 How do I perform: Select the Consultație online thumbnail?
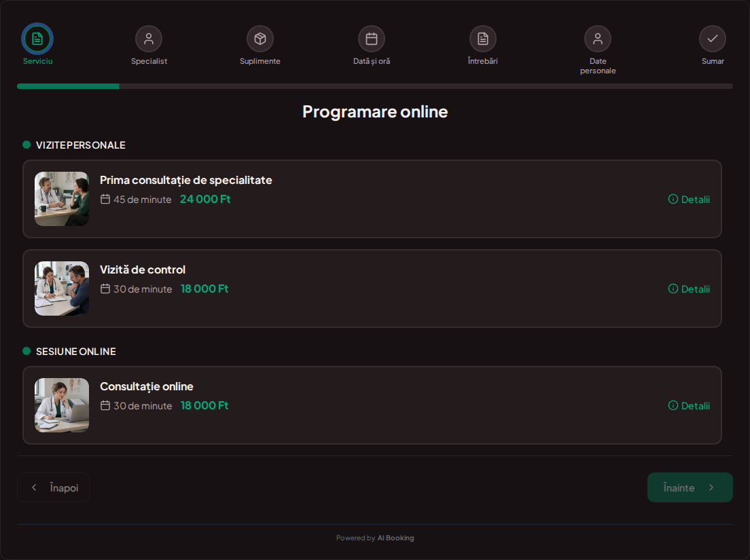[62, 405]
